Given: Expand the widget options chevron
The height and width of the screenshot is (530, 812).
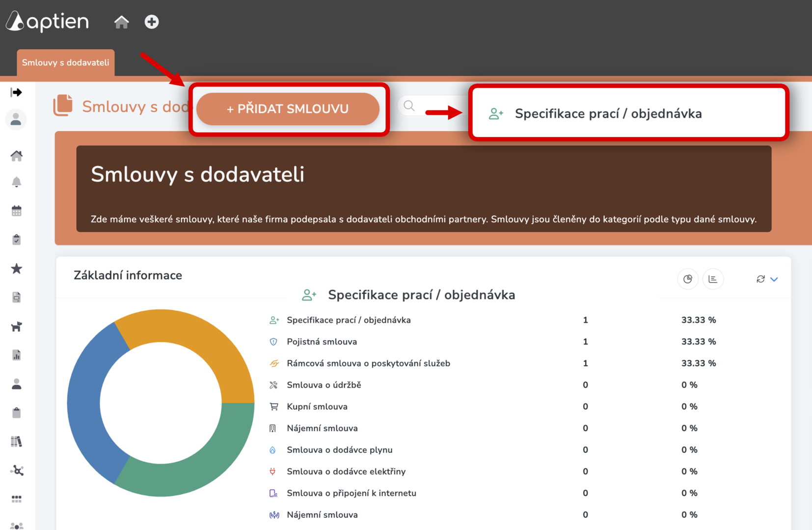Looking at the screenshot, I should 774,279.
